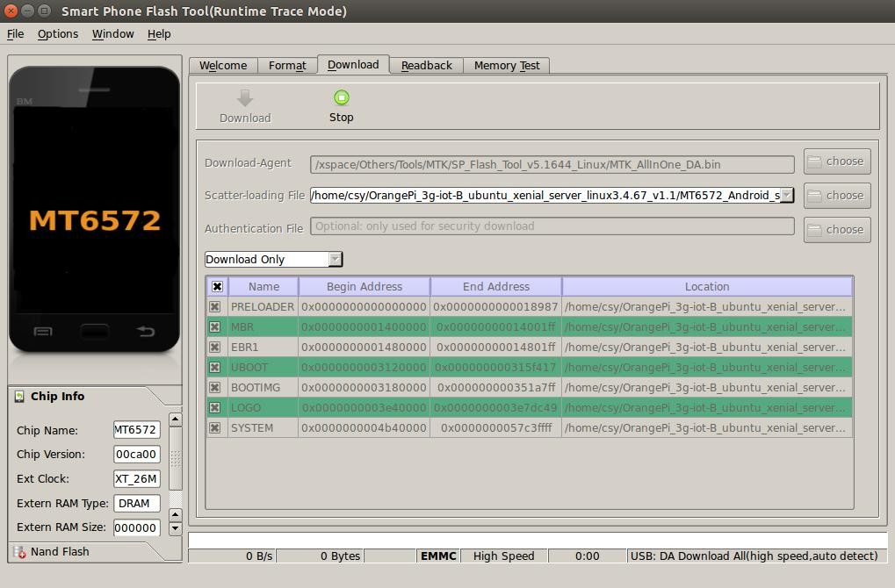This screenshot has width=895, height=588.
Task: Open the Nand Flash panel tab
Action: pyautogui.click(x=60, y=551)
